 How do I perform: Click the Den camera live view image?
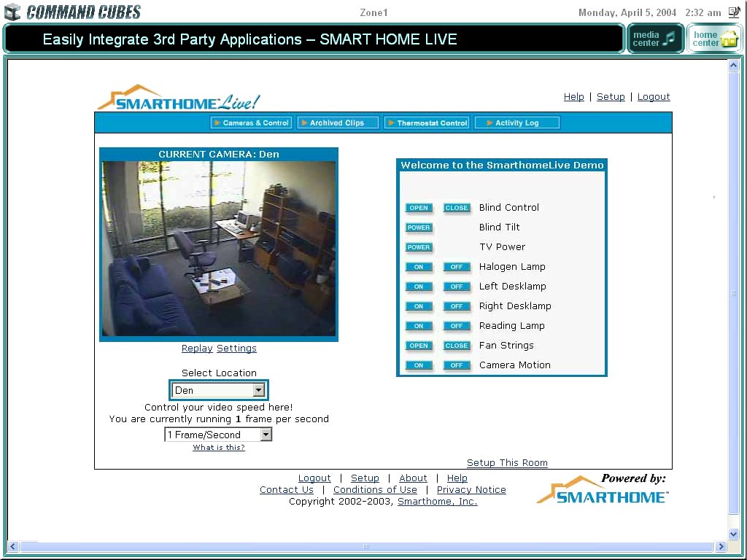point(219,249)
